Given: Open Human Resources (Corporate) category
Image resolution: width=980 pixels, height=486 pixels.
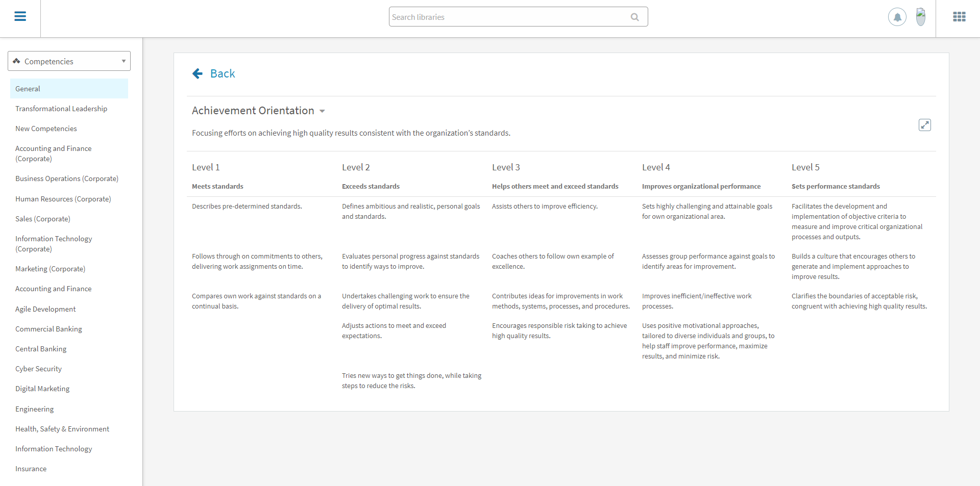Looking at the screenshot, I should pos(63,199).
